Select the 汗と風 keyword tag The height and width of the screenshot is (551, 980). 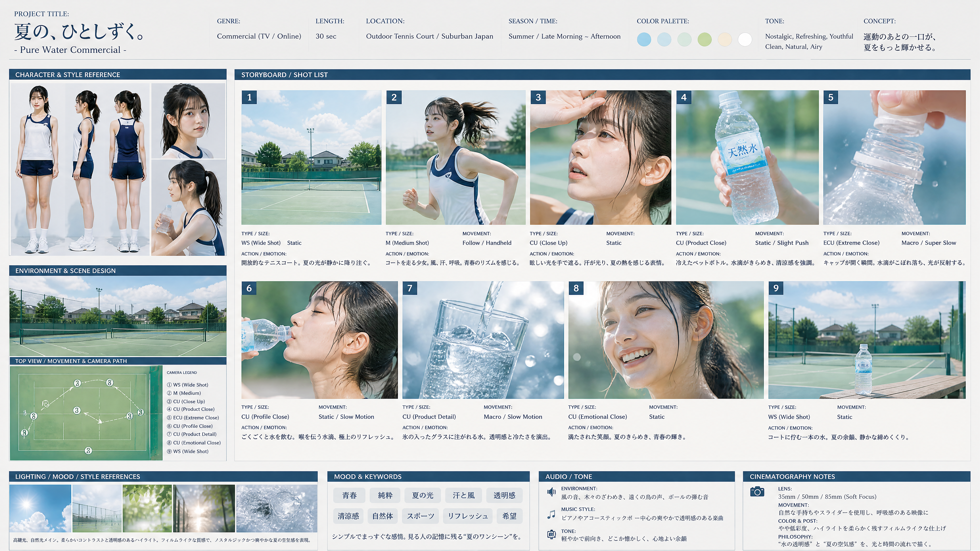463,495
